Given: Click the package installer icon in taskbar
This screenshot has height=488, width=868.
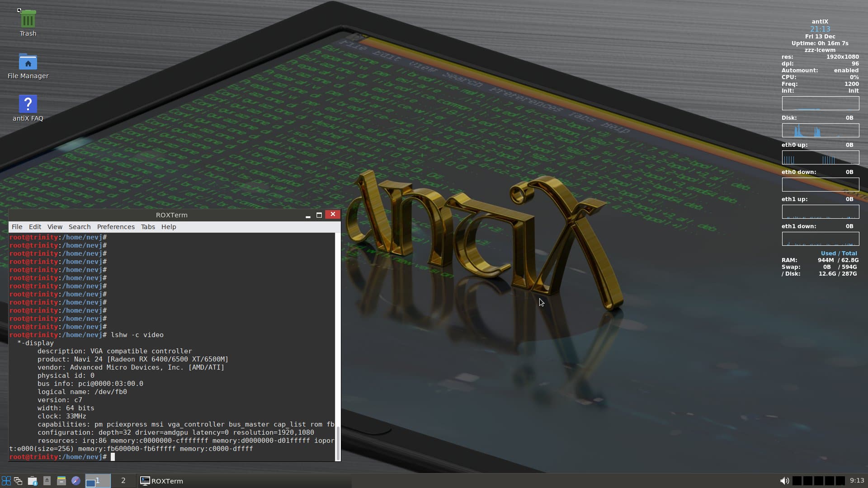Looking at the screenshot, I should pyautogui.click(x=33, y=481).
